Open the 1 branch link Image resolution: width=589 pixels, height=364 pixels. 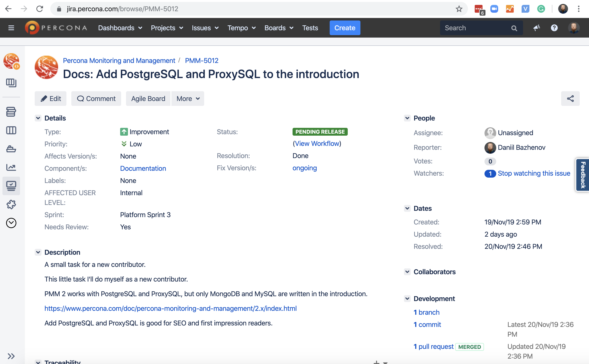tap(427, 312)
